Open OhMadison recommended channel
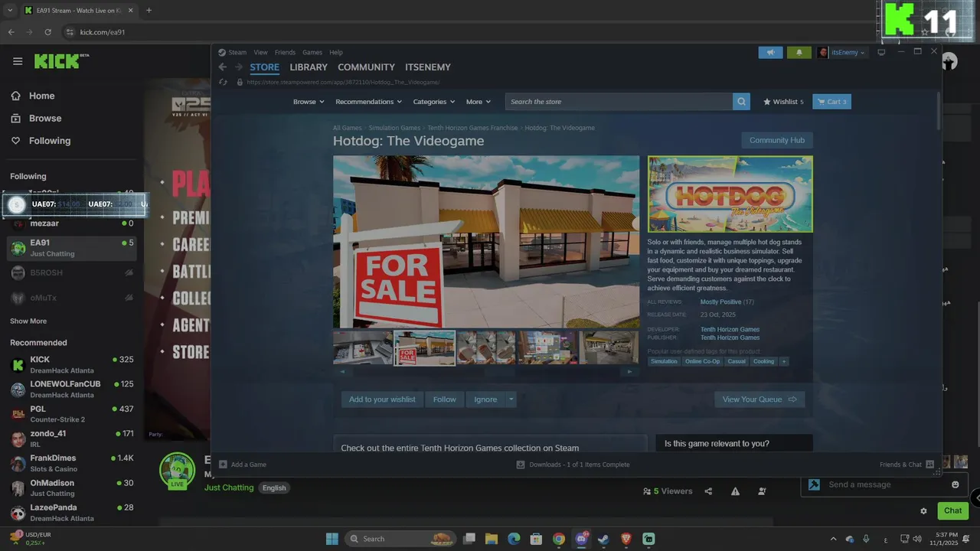Screen dimensions: 980x551 [72, 488]
